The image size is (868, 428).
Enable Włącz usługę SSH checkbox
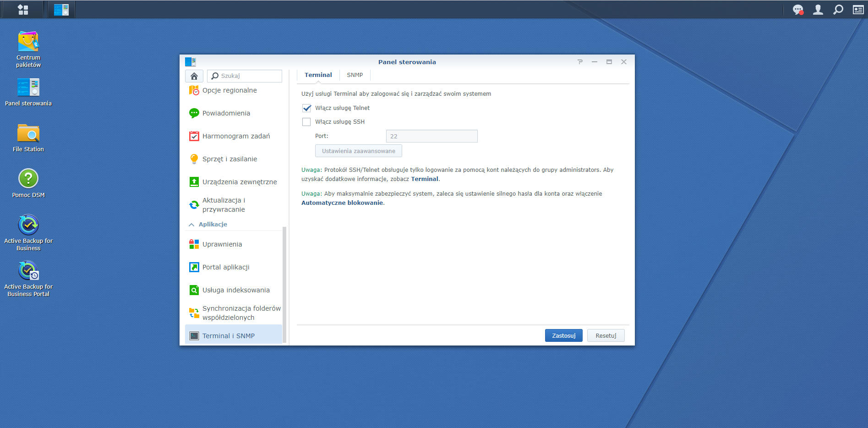[306, 122]
